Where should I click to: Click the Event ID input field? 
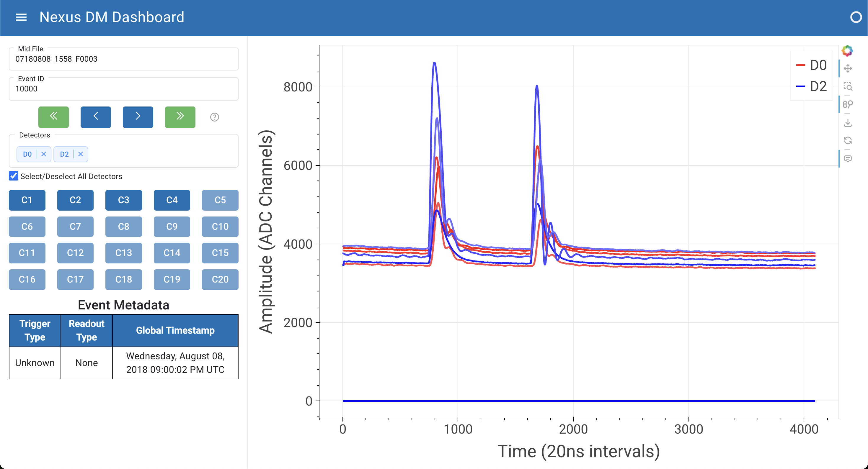tap(124, 88)
